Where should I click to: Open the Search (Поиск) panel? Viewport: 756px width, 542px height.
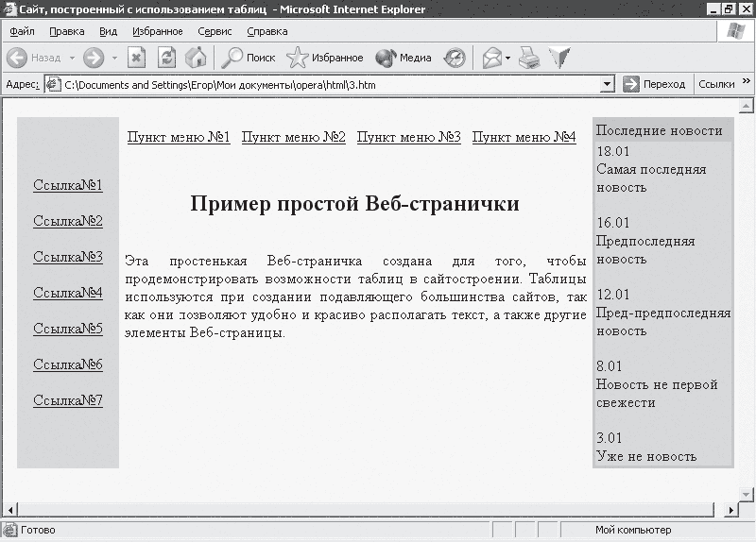coord(248,58)
